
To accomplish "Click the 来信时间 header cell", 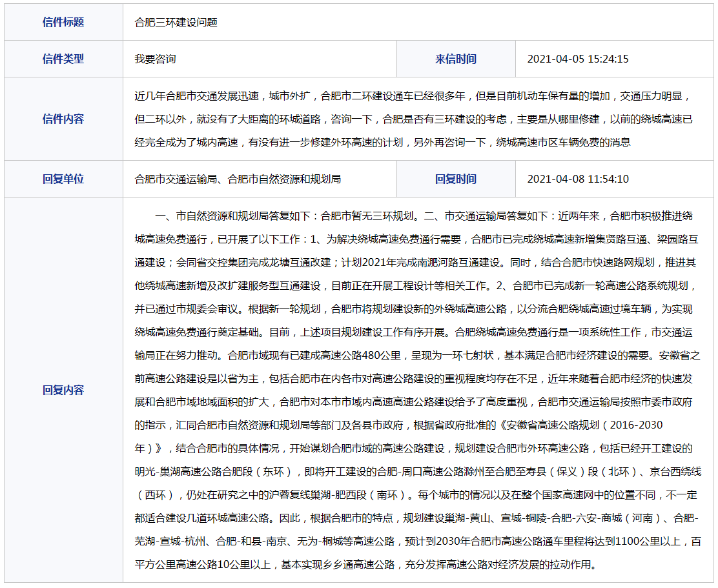I will click(x=456, y=59).
